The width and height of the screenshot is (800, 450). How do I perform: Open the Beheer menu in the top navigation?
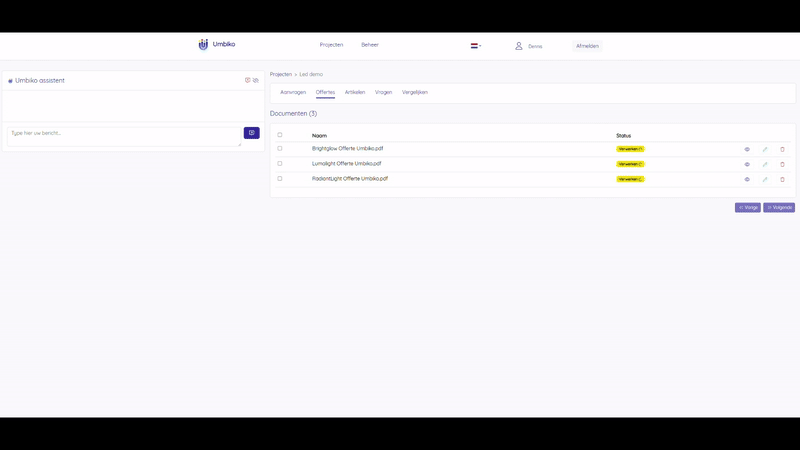click(370, 45)
